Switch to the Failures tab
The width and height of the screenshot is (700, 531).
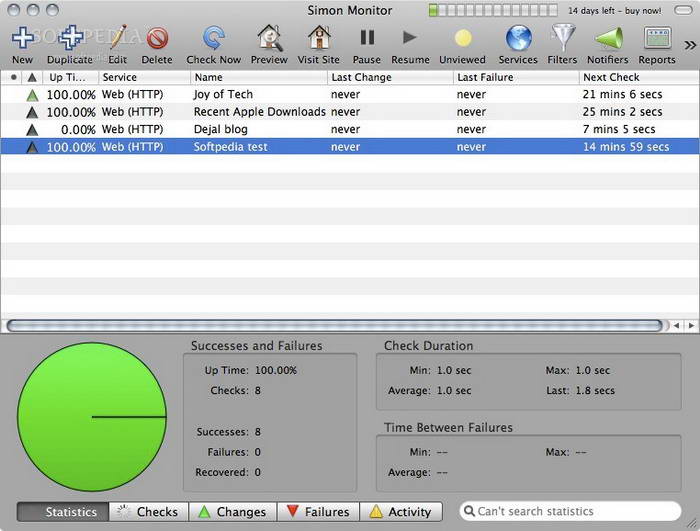(x=318, y=512)
